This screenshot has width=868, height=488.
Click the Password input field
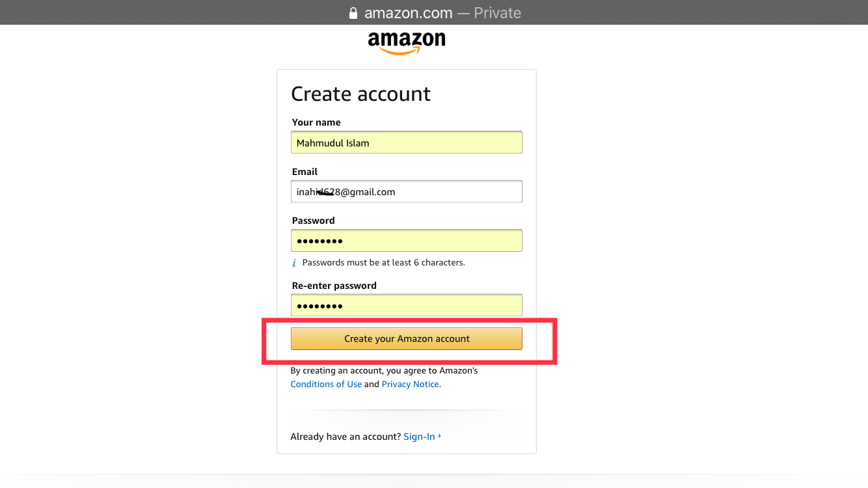click(x=406, y=240)
